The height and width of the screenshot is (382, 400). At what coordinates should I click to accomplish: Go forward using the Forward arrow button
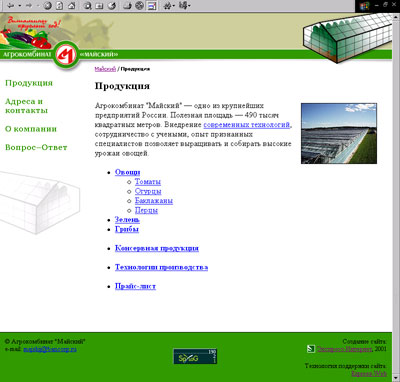coord(29,6)
